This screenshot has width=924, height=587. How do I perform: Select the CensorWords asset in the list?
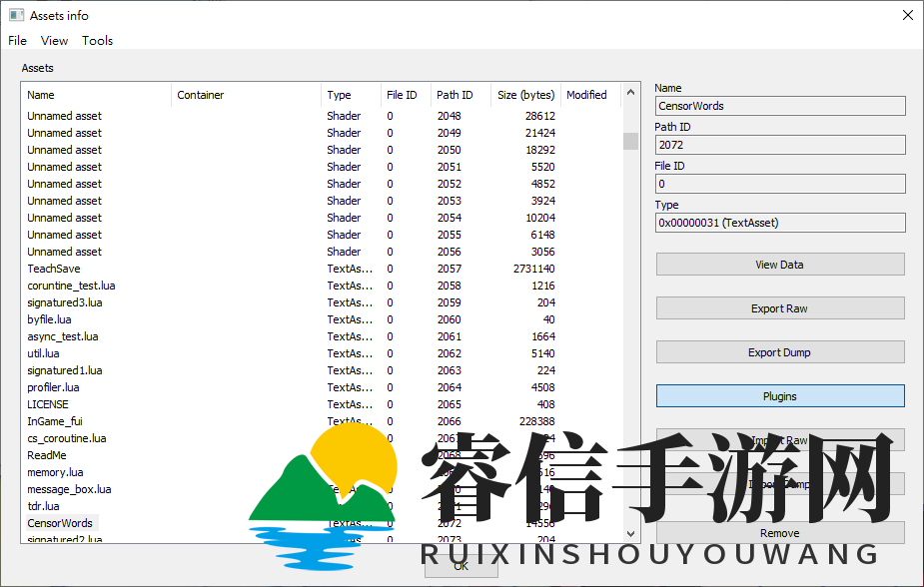[61, 522]
